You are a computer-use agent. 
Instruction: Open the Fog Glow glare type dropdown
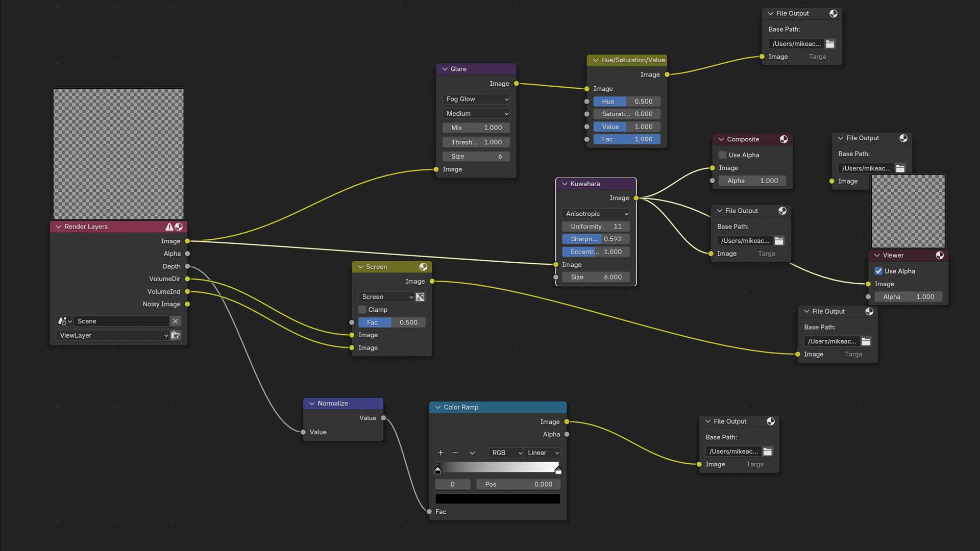[476, 99]
